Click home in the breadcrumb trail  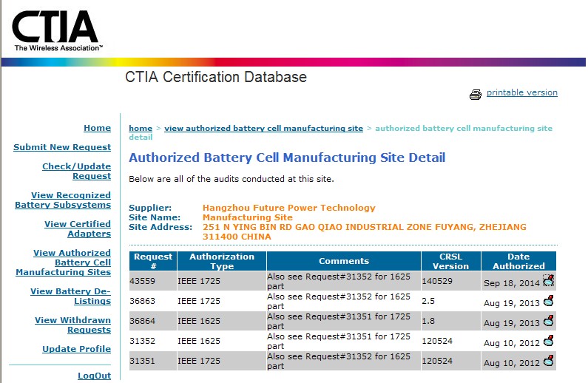[141, 128]
